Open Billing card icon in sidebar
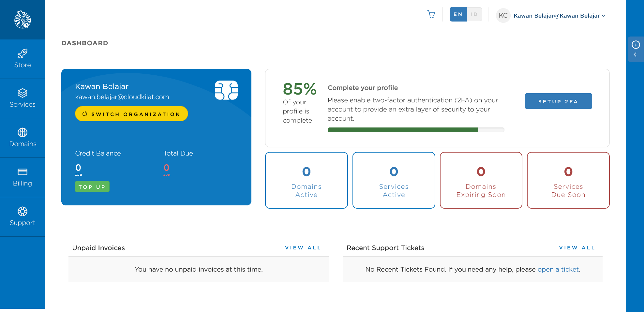Screen dimensions: 644x312 pyautogui.click(x=22, y=172)
